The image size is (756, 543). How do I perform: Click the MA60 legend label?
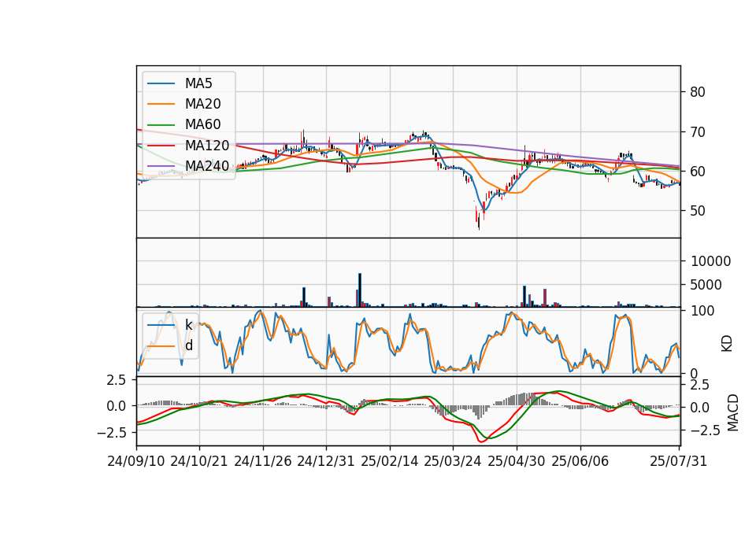pyautogui.click(x=202, y=124)
